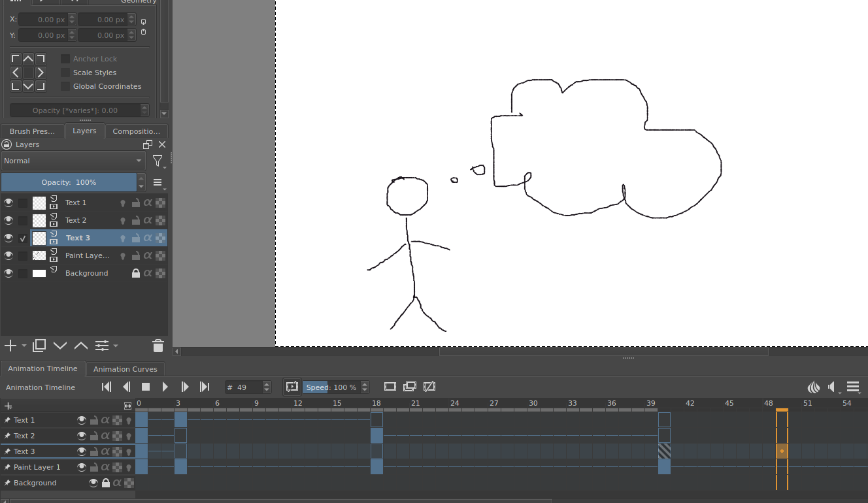The image size is (868, 503).
Task: Switch to the Brush Presets tab
Action: point(33,131)
